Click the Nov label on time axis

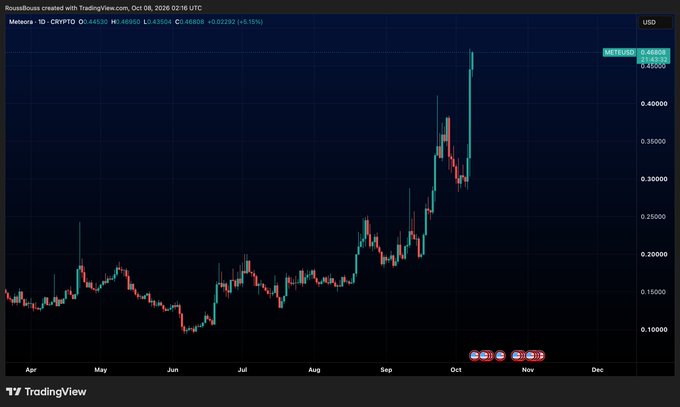point(528,370)
